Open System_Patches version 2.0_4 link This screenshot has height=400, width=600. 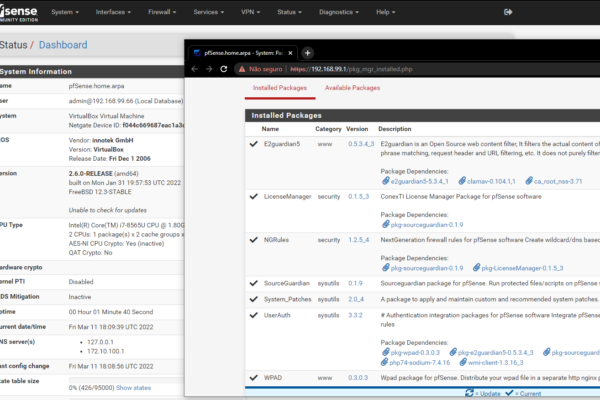(x=356, y=299)
